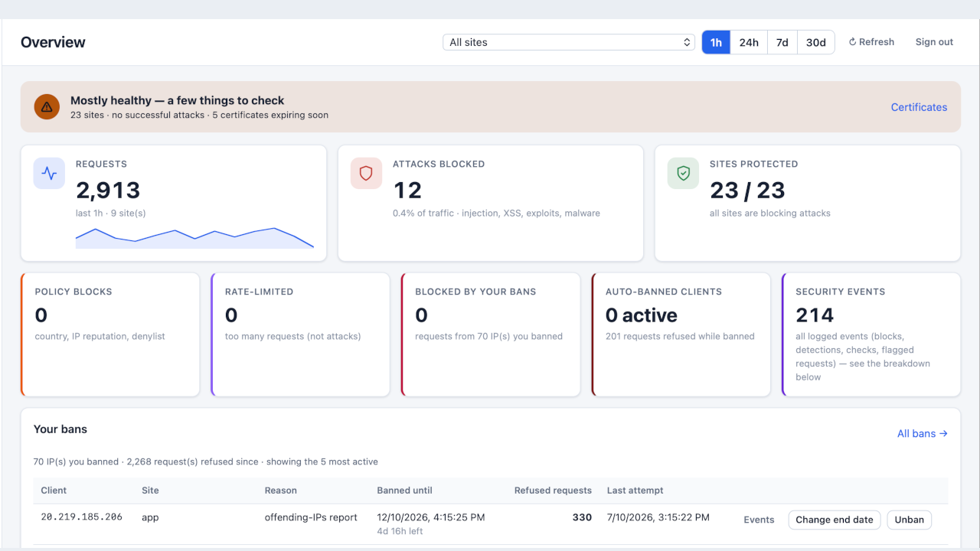Click the warning triangle icon in health banner
Viewport: 980px width, 551px height.
47,106
